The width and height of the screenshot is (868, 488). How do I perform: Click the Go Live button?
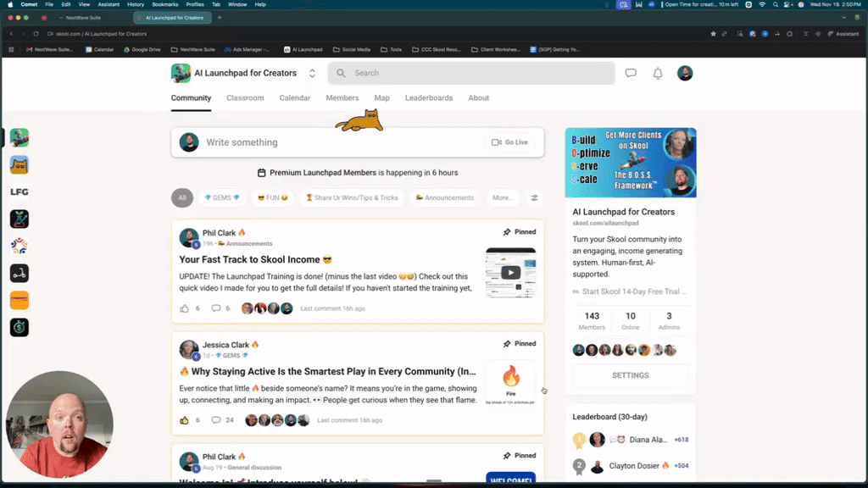pos(509,142)
